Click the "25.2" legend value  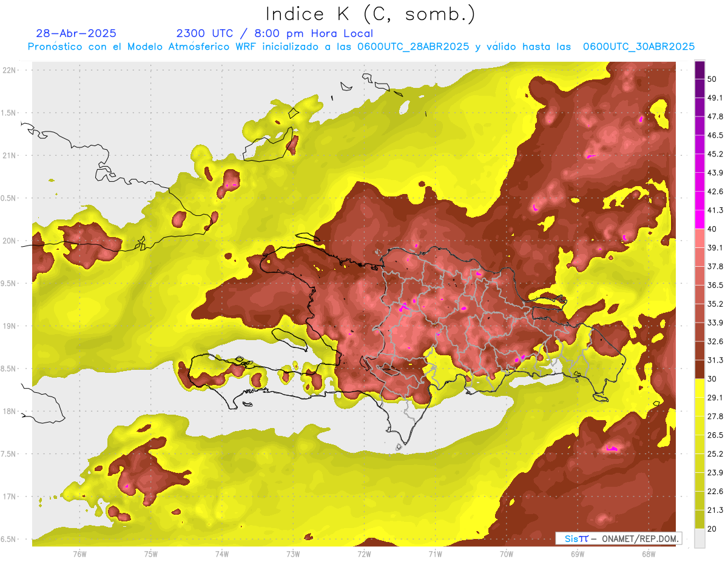[x=715, y=454]
